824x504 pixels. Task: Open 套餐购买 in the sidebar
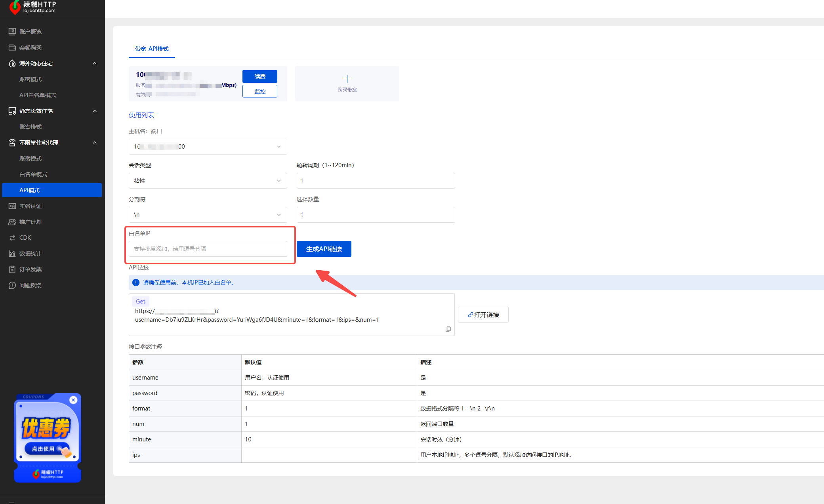[x=31, y=48]
